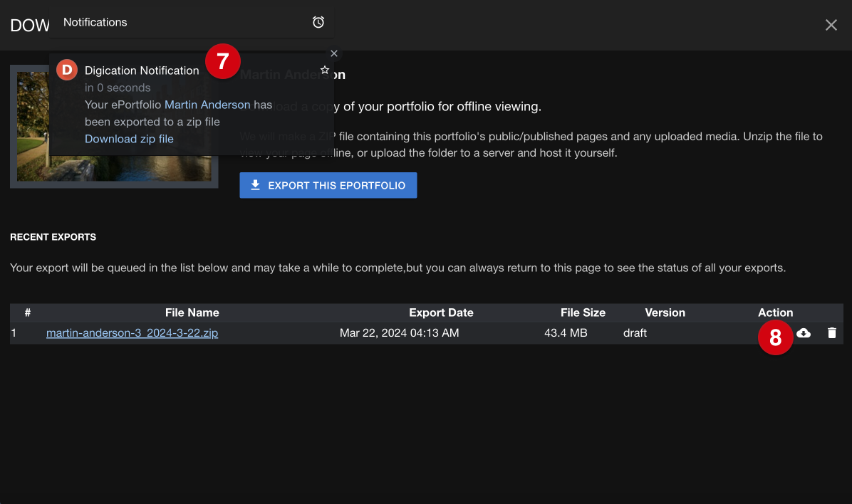
Task: Open the Martin Anderson ePortfolio link
Action: [x=207, y=105]
